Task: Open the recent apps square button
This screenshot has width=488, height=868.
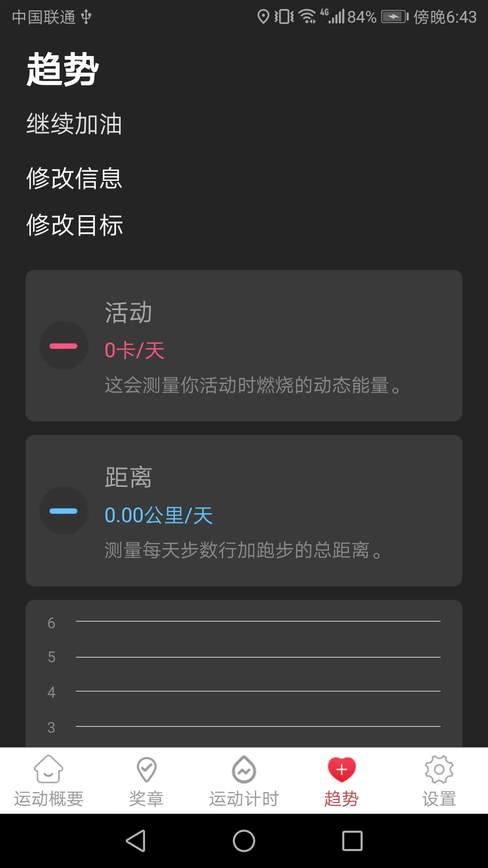Action: 352,841
